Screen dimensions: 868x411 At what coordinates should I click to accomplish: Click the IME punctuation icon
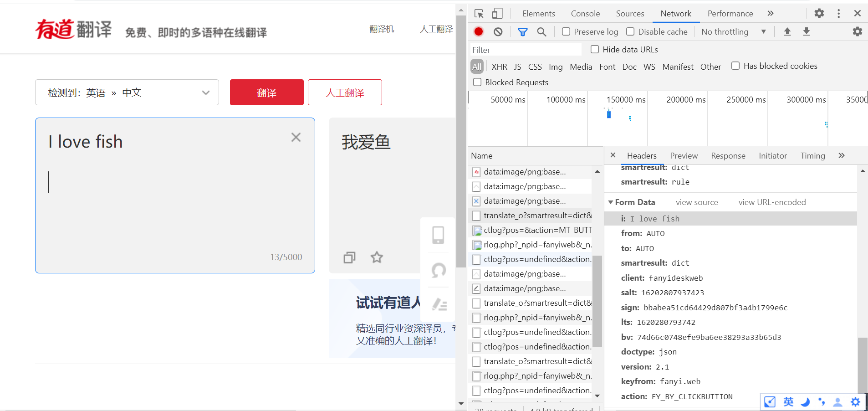click(x=822, y=401)
